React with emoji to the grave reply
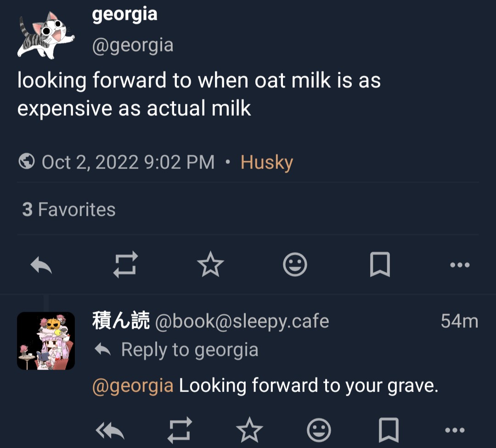Viewport: 496px width, 448px height. 319,431
